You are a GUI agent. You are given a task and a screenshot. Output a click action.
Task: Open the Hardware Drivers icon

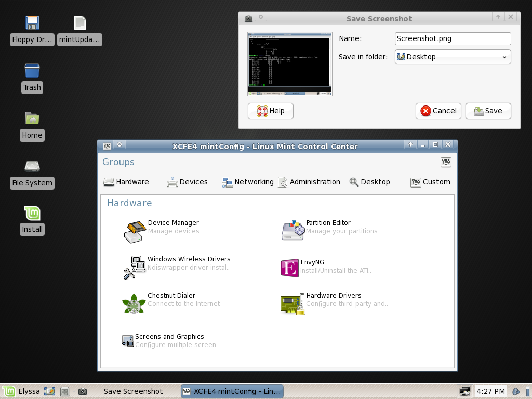(292, 304)
